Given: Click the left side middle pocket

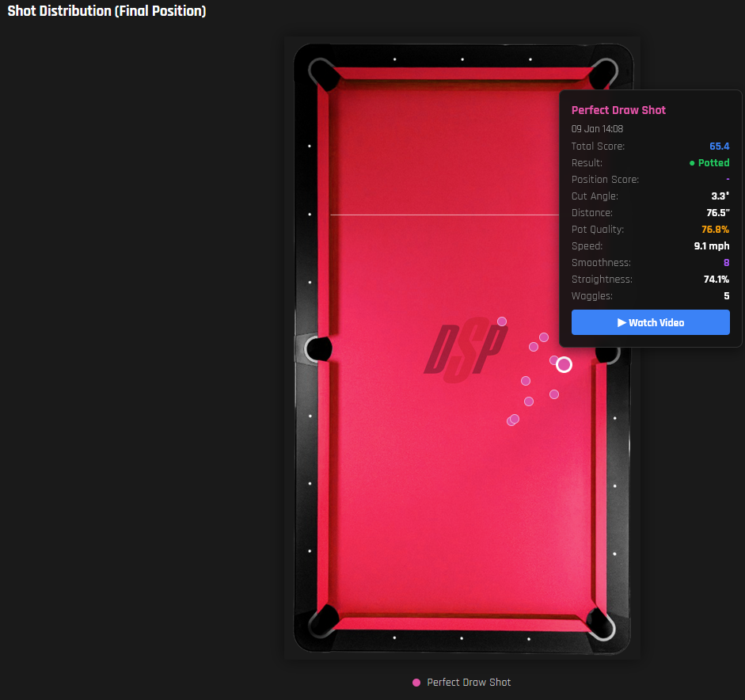Looking at the screenshot, I should (316, 348).
